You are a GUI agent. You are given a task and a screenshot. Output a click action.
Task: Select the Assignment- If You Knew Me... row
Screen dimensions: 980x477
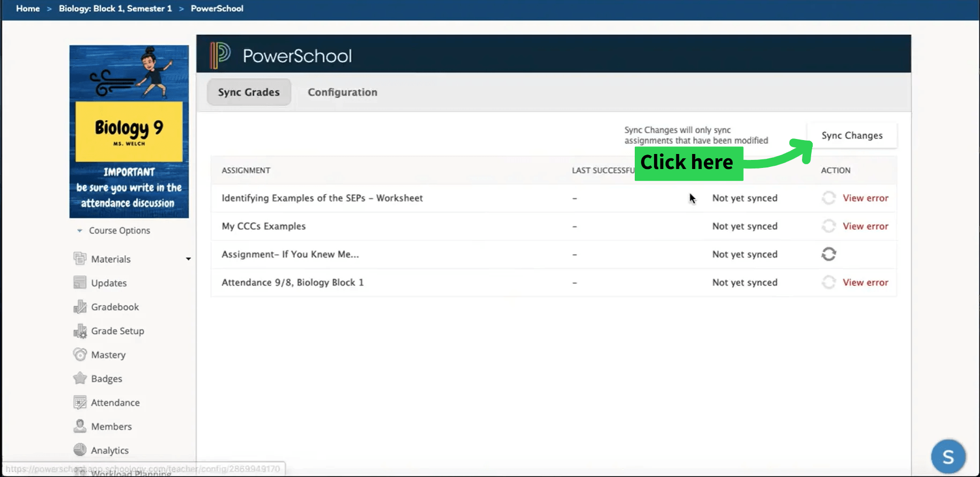pos(291,254)
